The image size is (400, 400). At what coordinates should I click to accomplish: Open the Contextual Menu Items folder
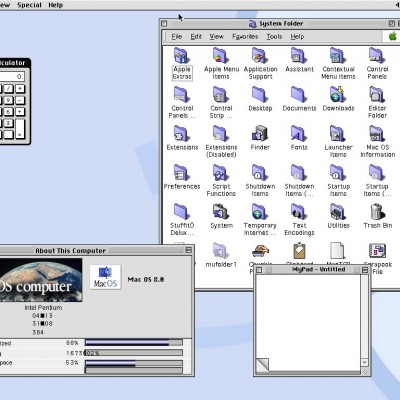pos(338,56)
